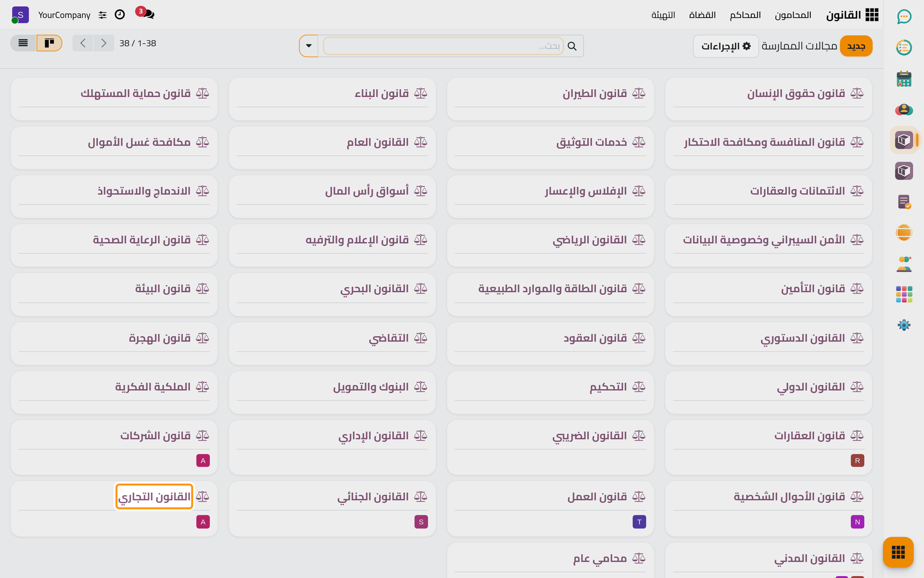
Task: Open the clock activities icon
Action: [x=120, y=15]
